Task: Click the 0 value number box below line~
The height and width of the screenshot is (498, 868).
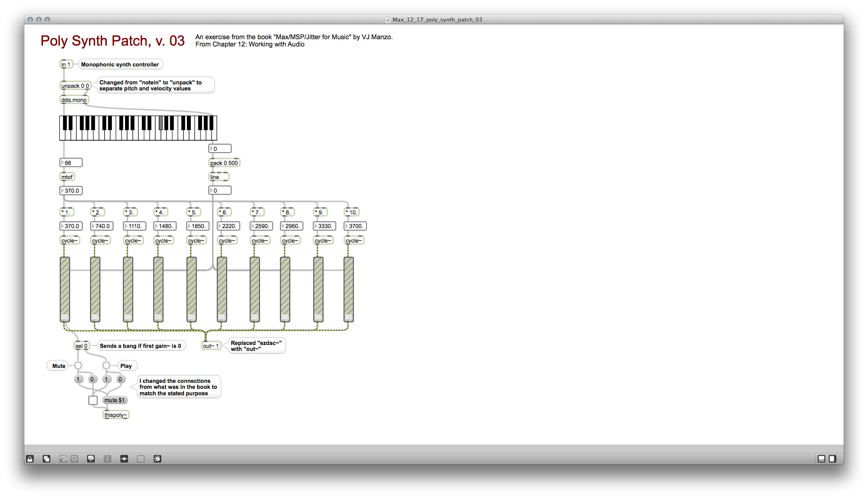Action: pyautogui.click(x=219, y=191)
